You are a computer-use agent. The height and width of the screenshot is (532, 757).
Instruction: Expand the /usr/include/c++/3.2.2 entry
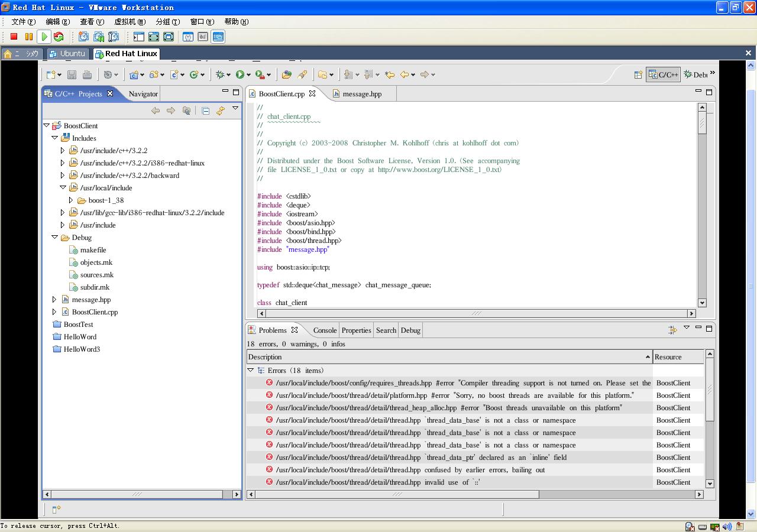tap(63, 150)
